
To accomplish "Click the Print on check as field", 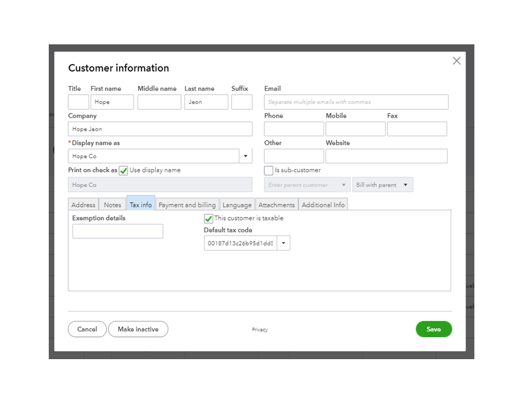I will [x=160, y=185].
